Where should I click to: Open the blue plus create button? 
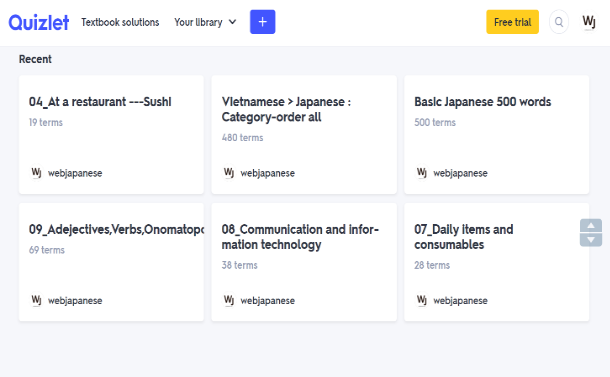263,22
